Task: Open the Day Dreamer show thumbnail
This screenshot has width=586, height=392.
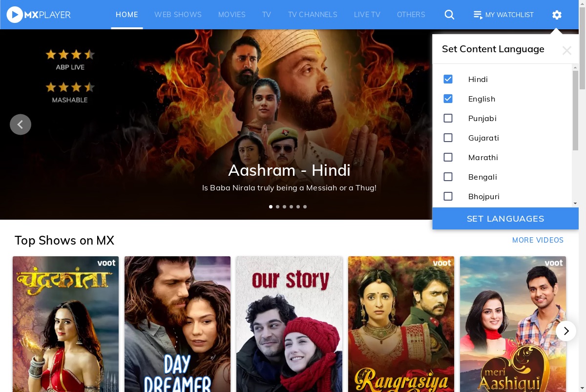Action: 177,324
